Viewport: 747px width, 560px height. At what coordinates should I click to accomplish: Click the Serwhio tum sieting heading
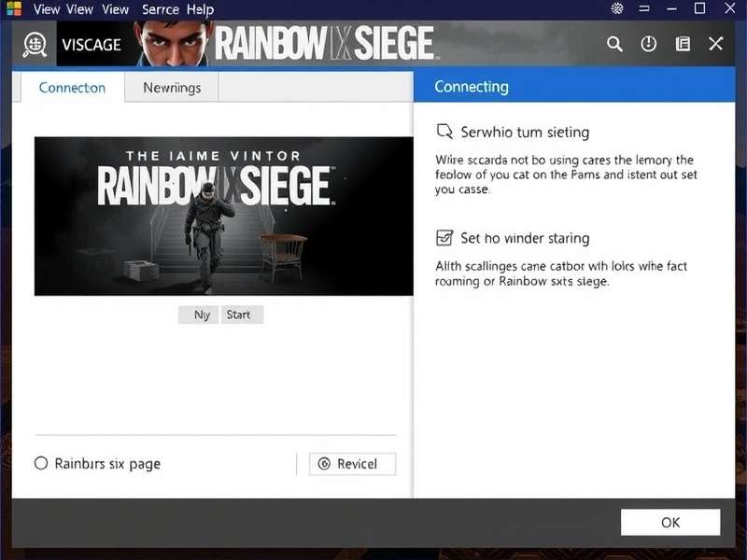525,132
